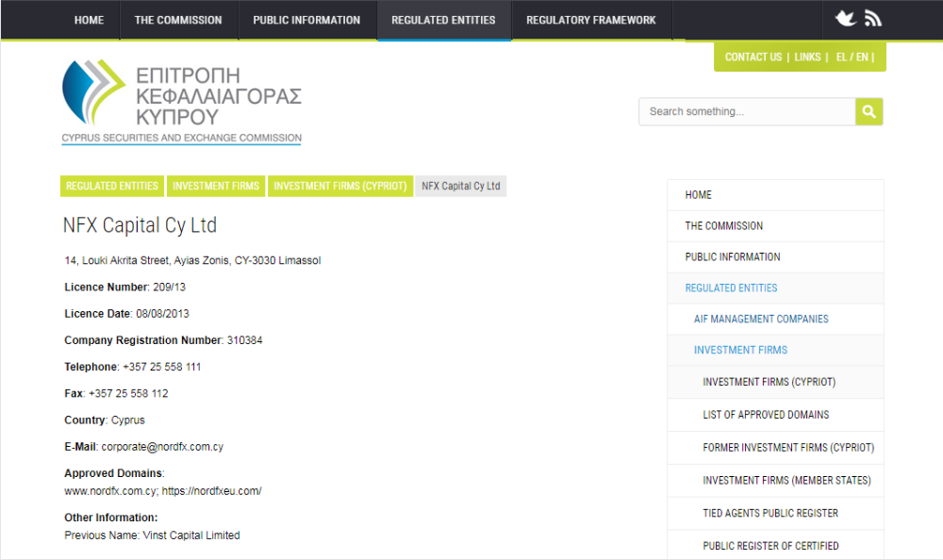Image resolution: width=943 pixels, height=560 pixels.
Task: Open The Commission top menu
Action: [x=178, y=20]
